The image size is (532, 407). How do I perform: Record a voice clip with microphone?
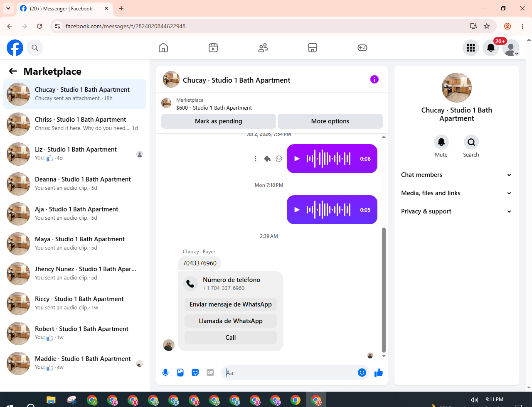(x=165, y=373)
